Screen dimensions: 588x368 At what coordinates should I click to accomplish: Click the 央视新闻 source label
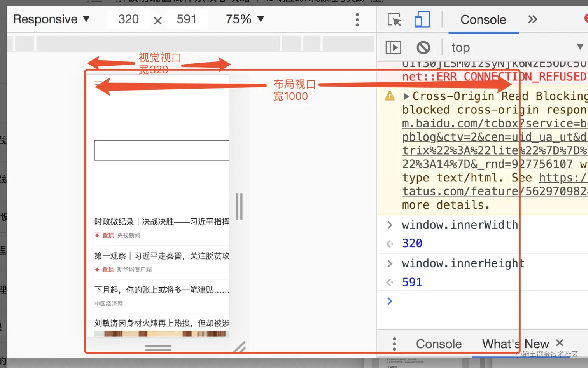point(129,235)
